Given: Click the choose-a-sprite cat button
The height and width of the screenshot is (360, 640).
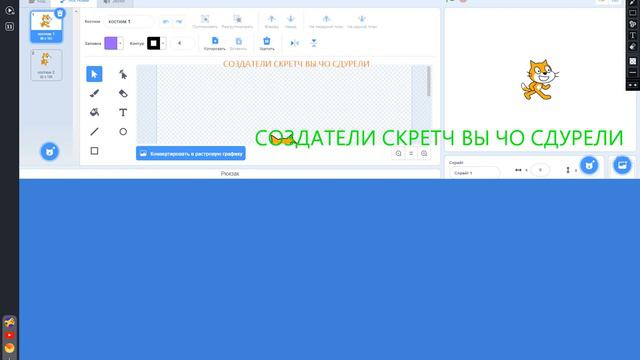Looking at the screenshot, I should point(589,165).
